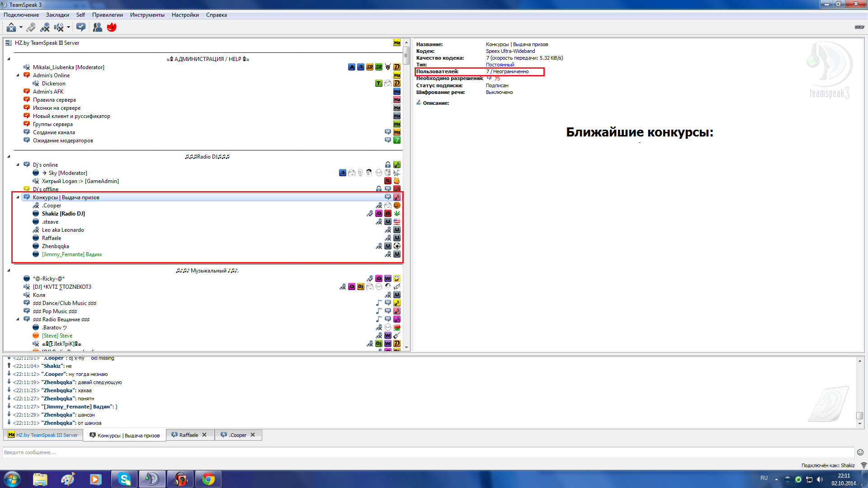868x488 pixels.
Task: Select user [Jimmy_Fernante] Вадим
Action: (71, 254)
